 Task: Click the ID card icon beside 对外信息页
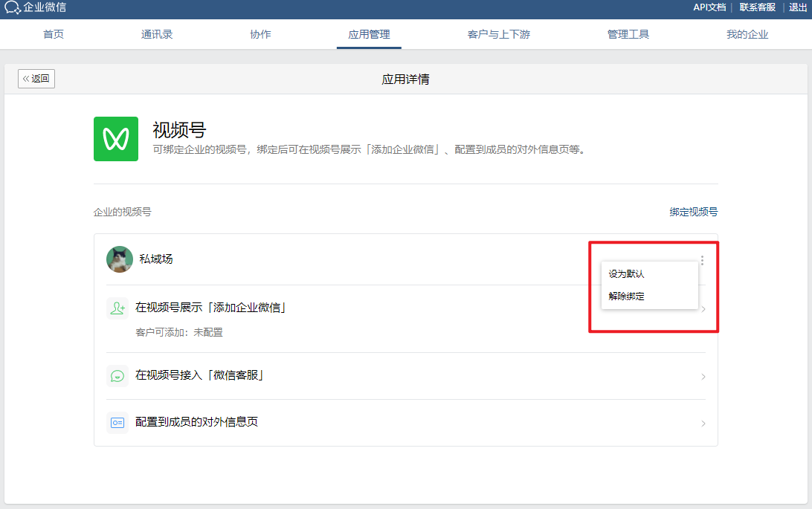(117, 423)
